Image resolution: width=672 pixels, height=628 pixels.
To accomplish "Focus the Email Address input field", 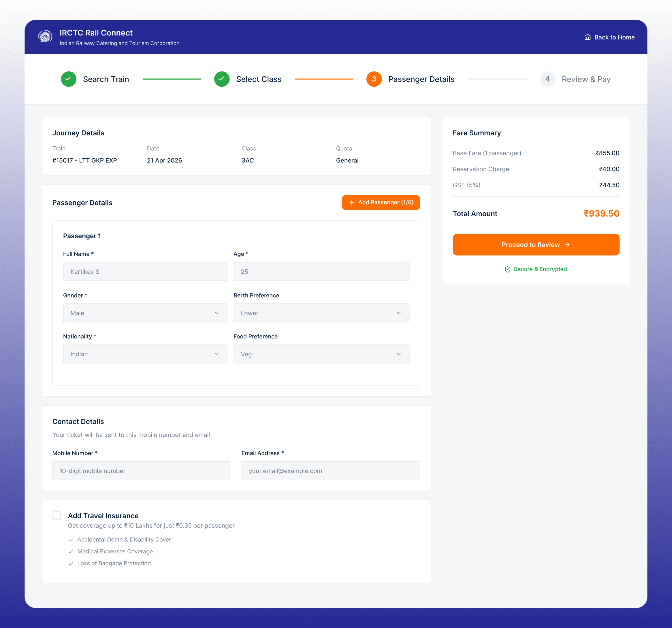I will [x=331, y=471].
